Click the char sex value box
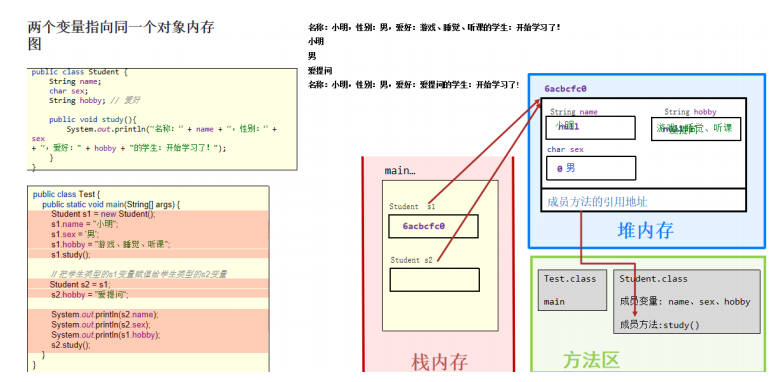 (591, 168)
